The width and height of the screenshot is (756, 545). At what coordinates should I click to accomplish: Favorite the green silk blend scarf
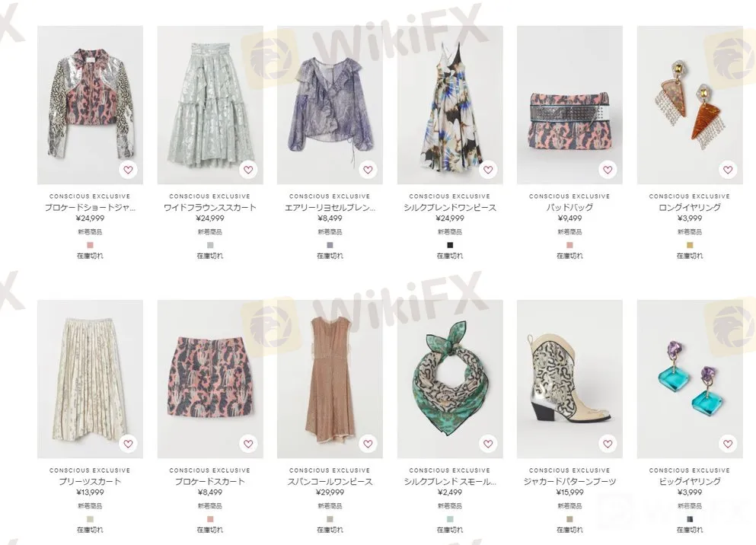tap(488, 444)
